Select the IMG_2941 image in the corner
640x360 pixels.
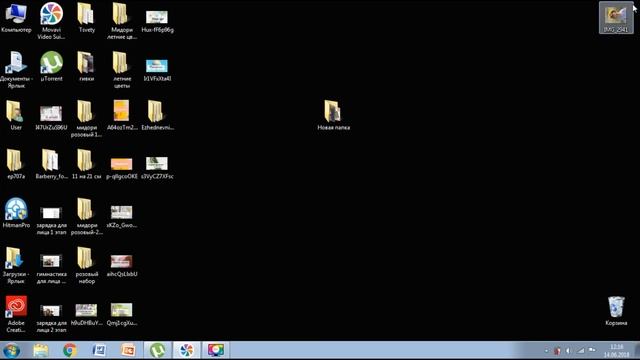coord(616,19)
